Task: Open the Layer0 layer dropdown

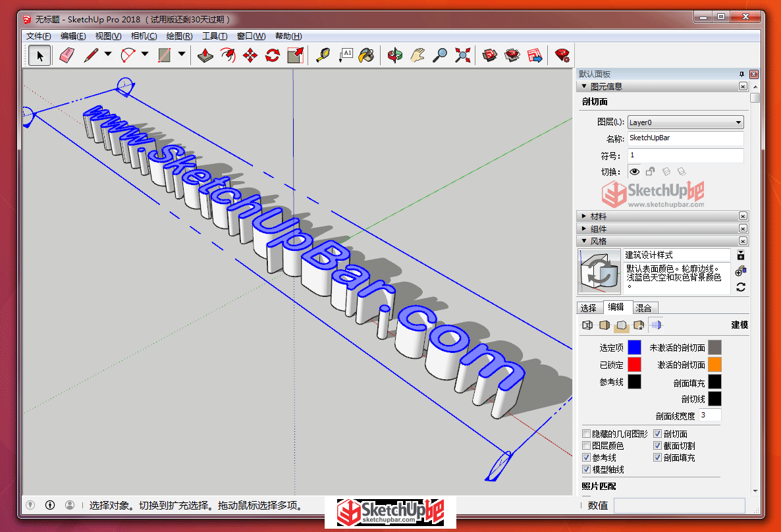Action: click(686, 122)
